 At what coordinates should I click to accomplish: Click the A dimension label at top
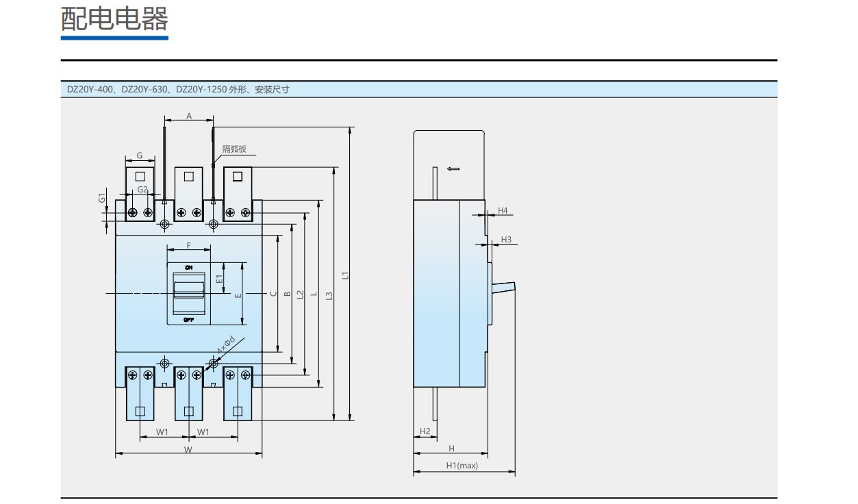[x=189, y=116]
